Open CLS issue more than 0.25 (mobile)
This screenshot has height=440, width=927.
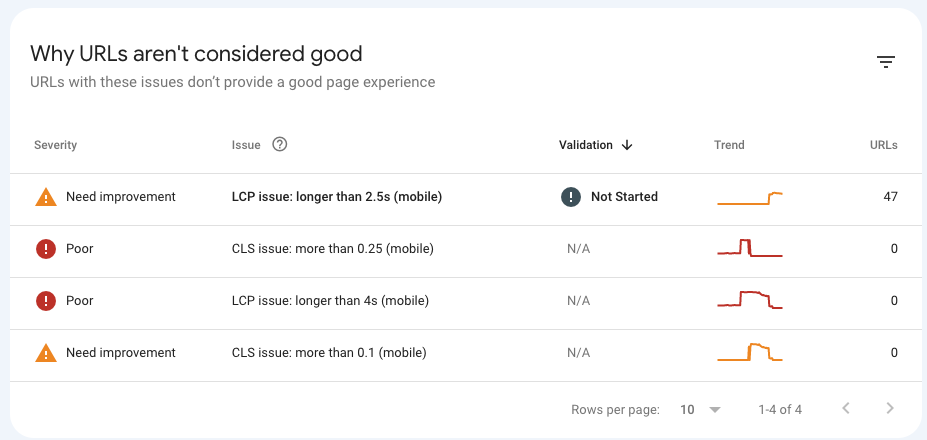332,249
